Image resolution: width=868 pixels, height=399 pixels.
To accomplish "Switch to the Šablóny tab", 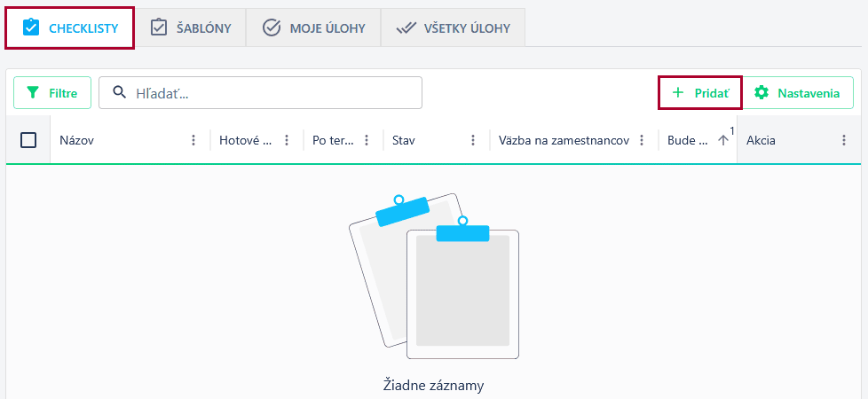I will coord(190,27).
